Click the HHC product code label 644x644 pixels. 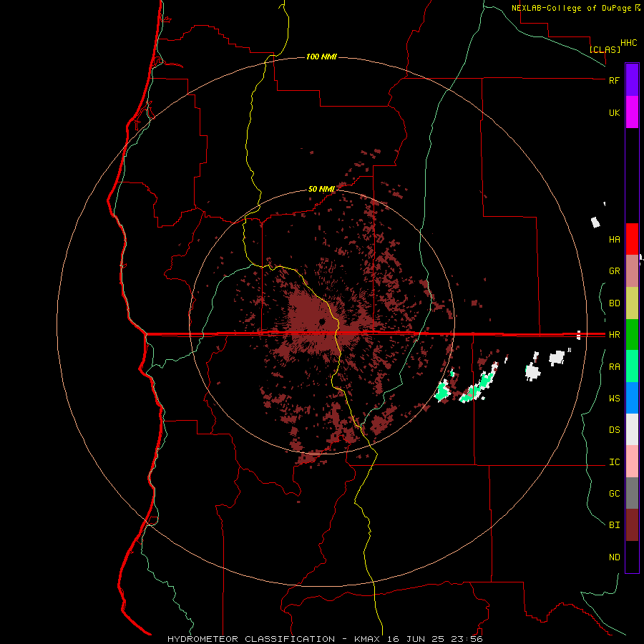pyautogui.click(x=629, y=43)
